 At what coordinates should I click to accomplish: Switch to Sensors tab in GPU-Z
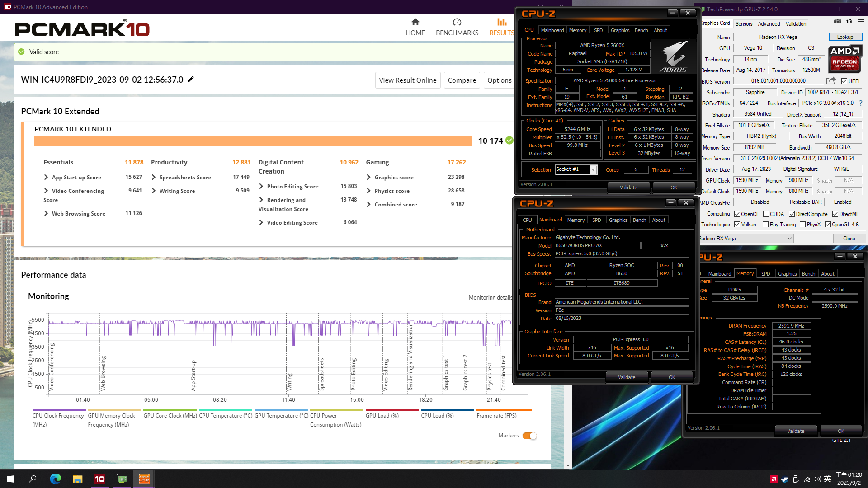(x=744, y=24)
